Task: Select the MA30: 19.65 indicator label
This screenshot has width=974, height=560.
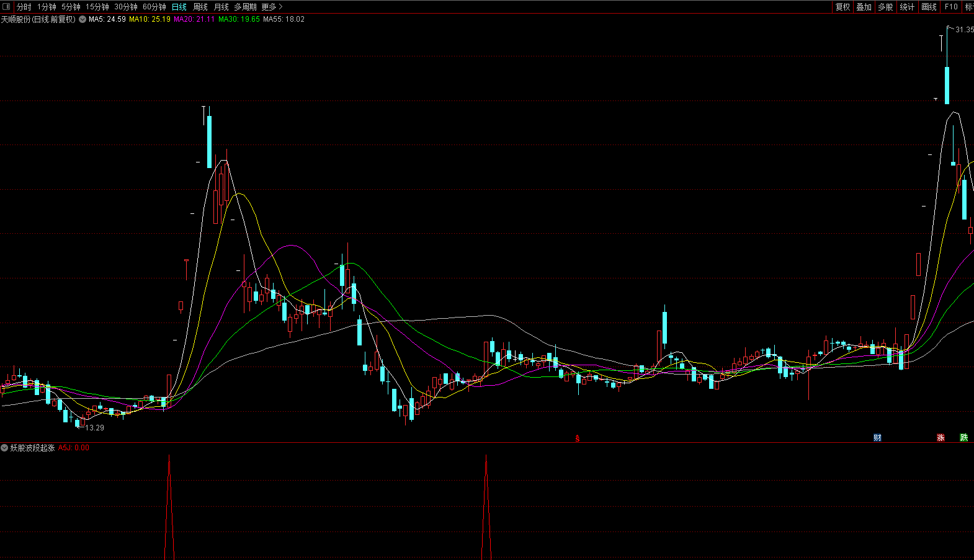Action: 239,19
